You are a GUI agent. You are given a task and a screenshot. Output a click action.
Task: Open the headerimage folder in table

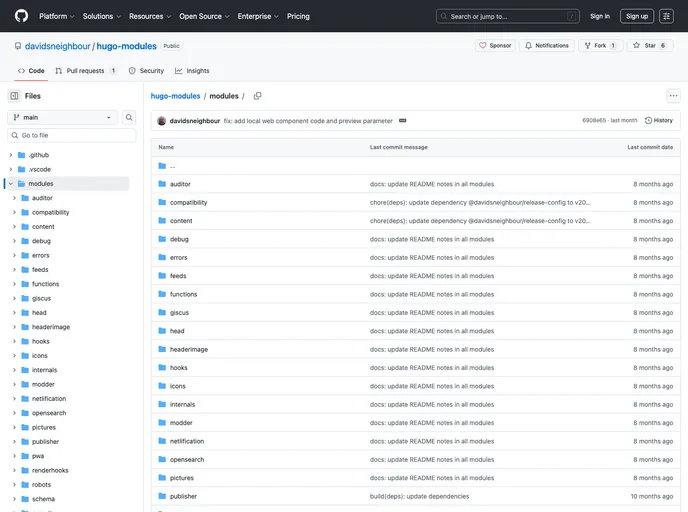(189, 349)
